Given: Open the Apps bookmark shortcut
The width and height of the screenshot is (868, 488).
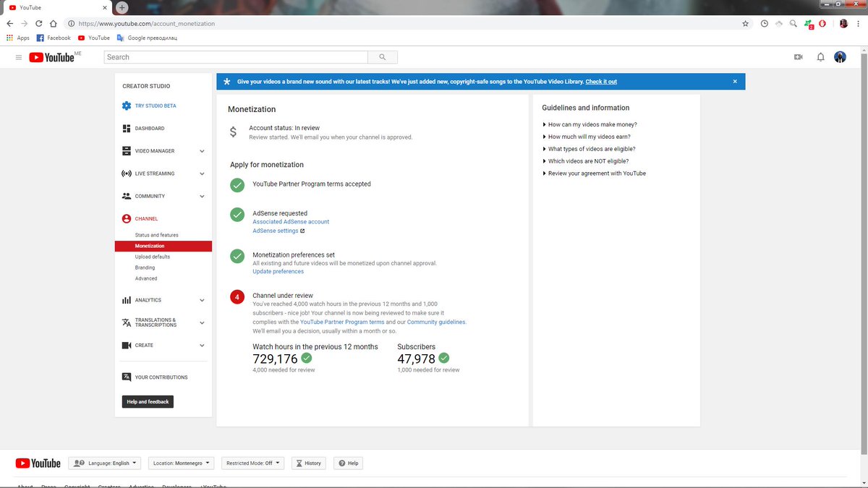Looking at the screenshot, I should click(17, 38).
